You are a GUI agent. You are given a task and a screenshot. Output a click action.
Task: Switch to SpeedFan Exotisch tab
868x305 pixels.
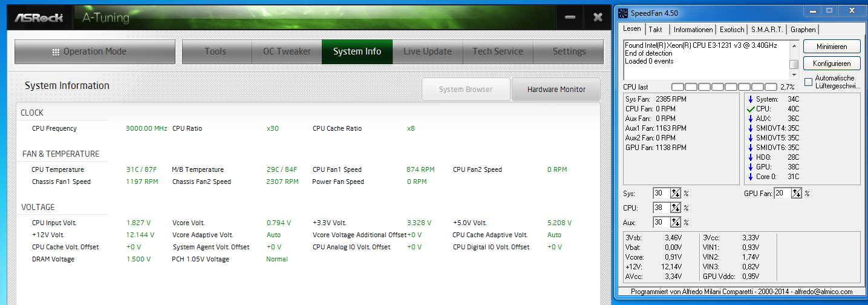click(732, 30)
